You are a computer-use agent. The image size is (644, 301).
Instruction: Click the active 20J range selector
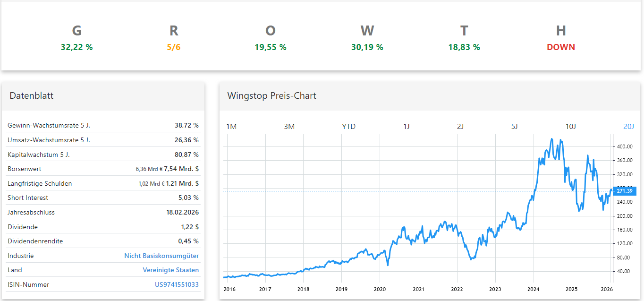pyautogui.click(x=628, y=126)
